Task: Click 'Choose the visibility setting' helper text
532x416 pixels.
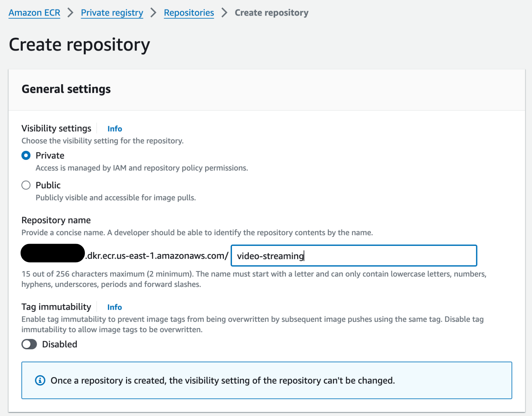Action: point(102,141)
